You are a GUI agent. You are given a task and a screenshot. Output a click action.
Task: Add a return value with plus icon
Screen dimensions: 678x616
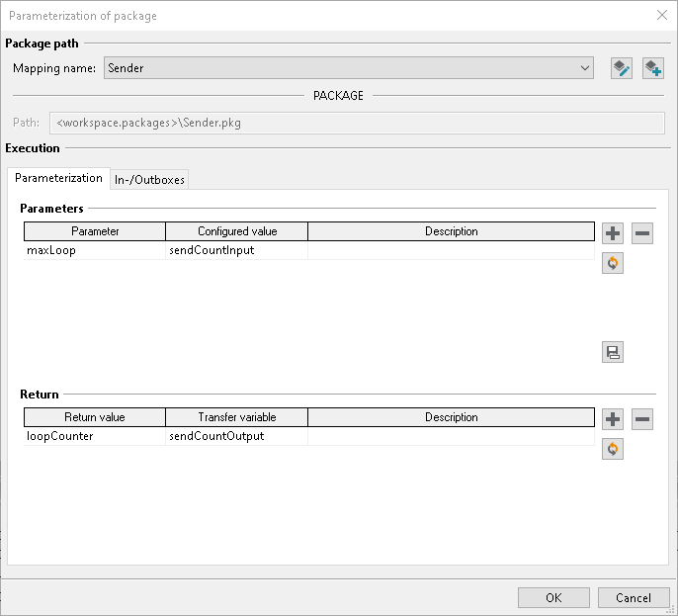tap(613, 419)
